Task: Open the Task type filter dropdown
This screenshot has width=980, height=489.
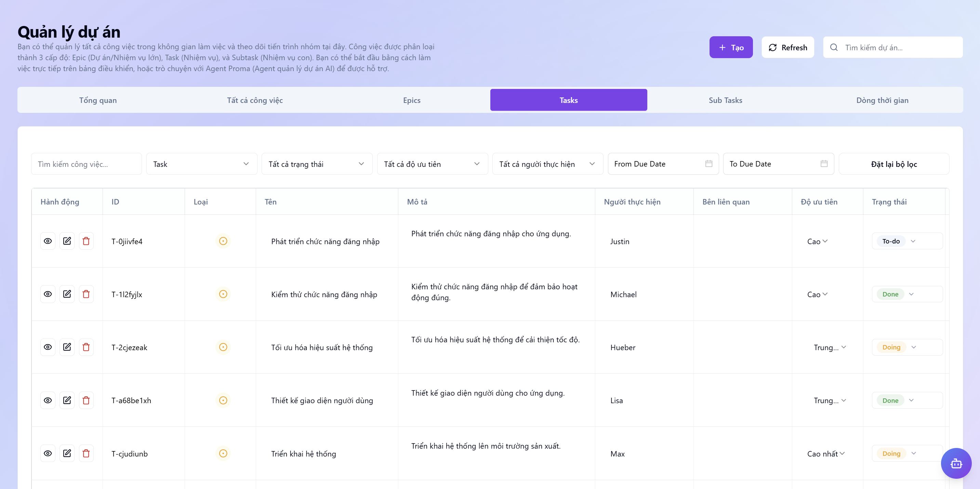Action: (x=202, y=164)
